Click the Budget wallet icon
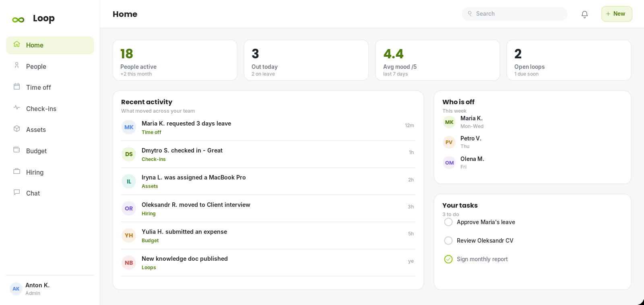The width and height of the screenshot is (644, 305). (x=17, y=150)
